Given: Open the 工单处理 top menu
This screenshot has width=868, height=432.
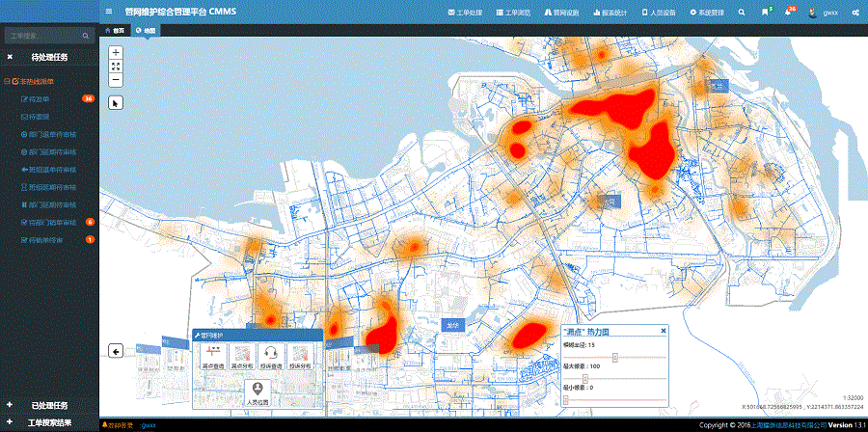Looking at the screenshot, I should (x=469, y=13).
